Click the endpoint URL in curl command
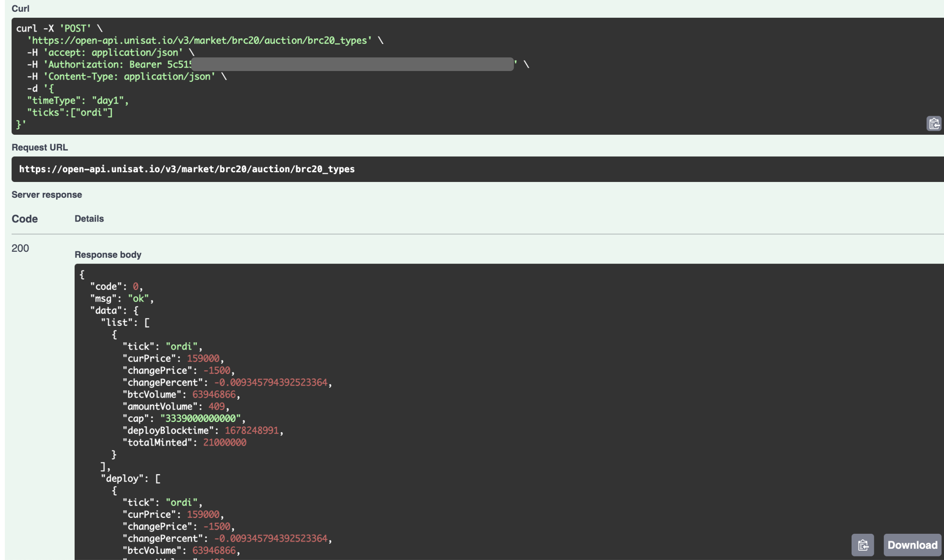Viewport: 944px width, 560px height. click(199, 40)
